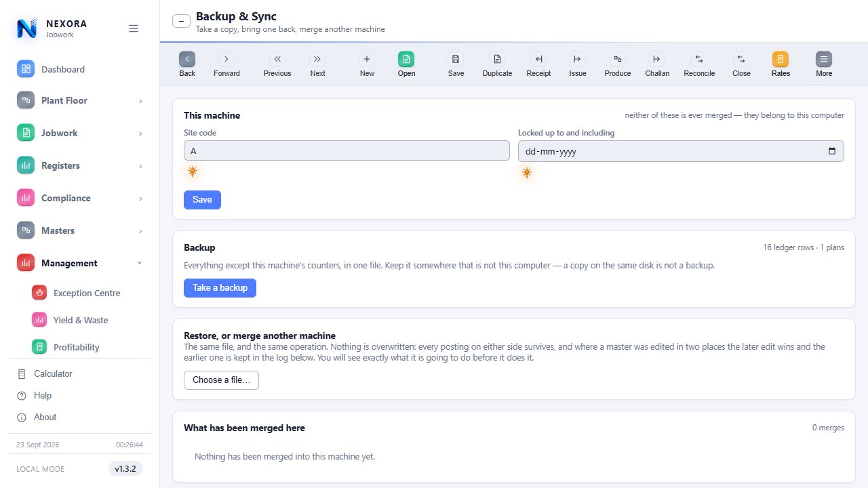Screen dimensions: 868x488
Task: Click the Locked up to date field
Action: (681, 151)
